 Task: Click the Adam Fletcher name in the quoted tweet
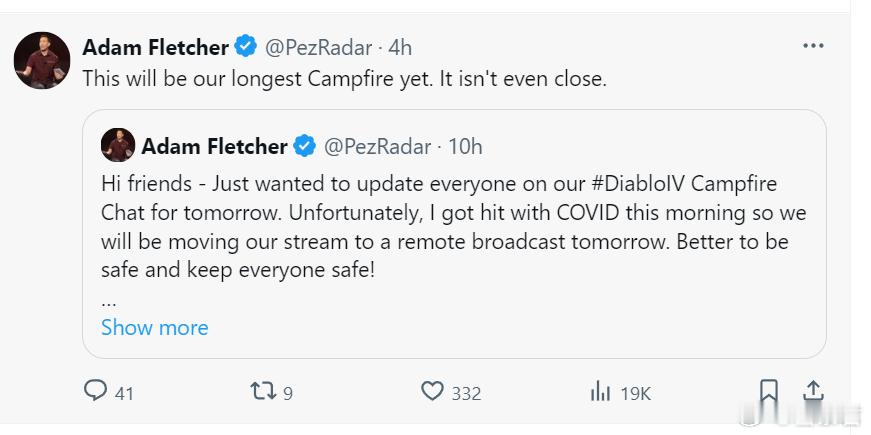coord(214,147)
